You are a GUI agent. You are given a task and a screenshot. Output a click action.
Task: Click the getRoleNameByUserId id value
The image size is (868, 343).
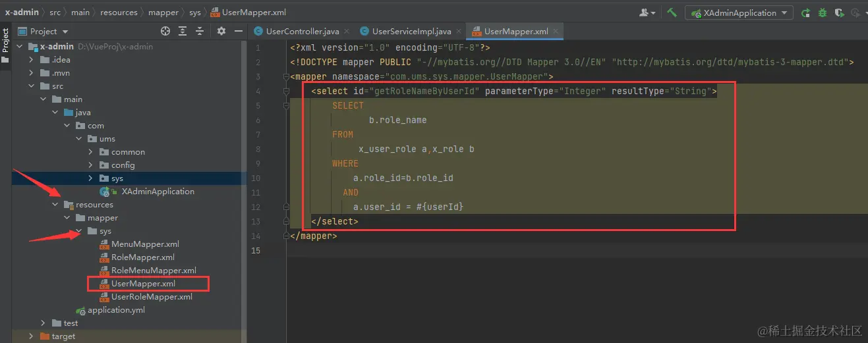[424, 91]
